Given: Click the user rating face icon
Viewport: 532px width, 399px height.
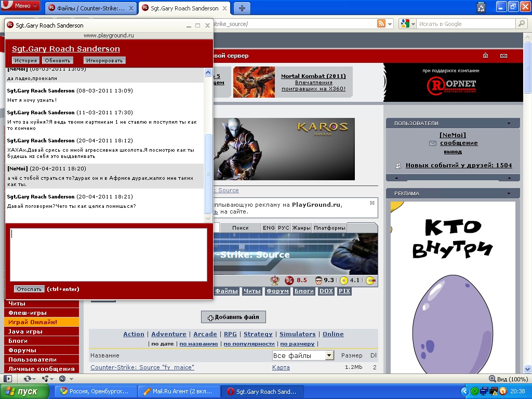Looking at the screenshot, I should pos(318,280).
